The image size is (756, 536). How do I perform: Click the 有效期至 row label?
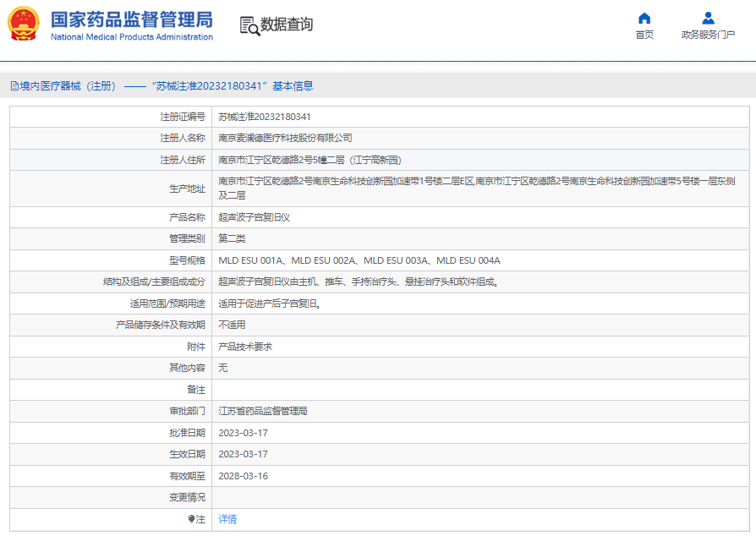187,476
